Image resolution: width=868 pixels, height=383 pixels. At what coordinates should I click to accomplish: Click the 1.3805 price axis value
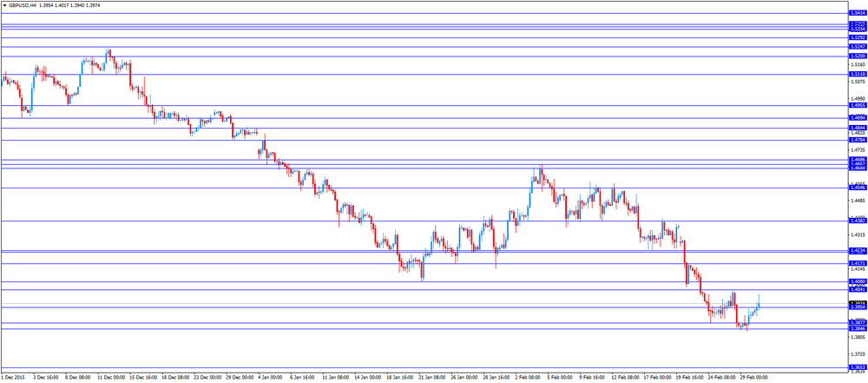point(857,337)
